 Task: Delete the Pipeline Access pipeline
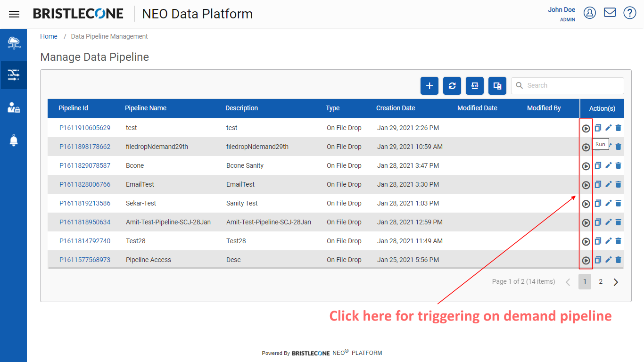[x=619, y=260]
